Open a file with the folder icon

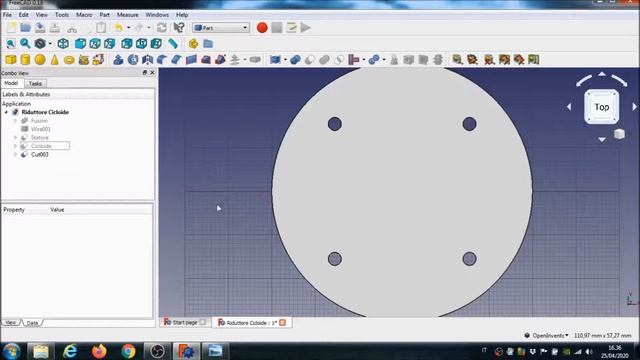(x=25, y=28)
